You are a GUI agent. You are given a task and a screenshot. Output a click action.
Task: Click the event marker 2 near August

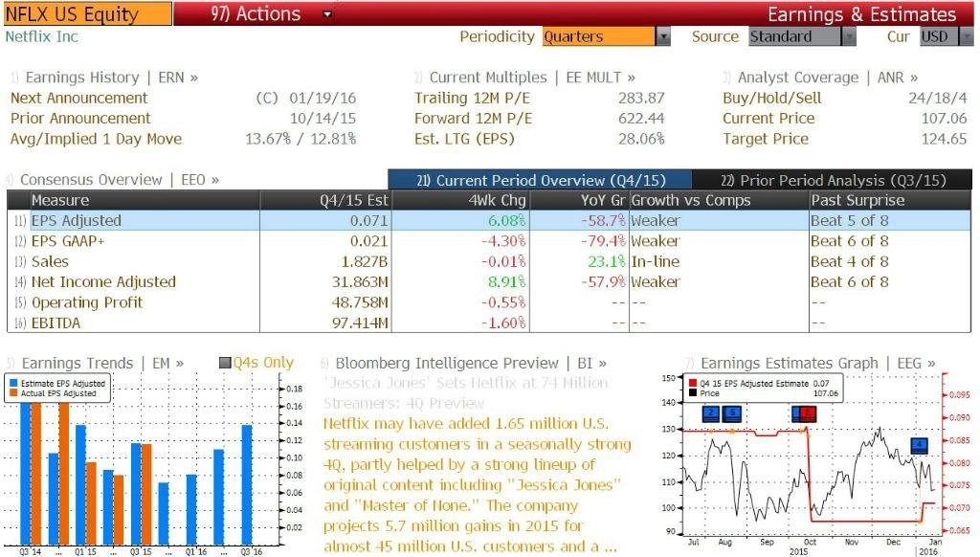pos(711,413)
